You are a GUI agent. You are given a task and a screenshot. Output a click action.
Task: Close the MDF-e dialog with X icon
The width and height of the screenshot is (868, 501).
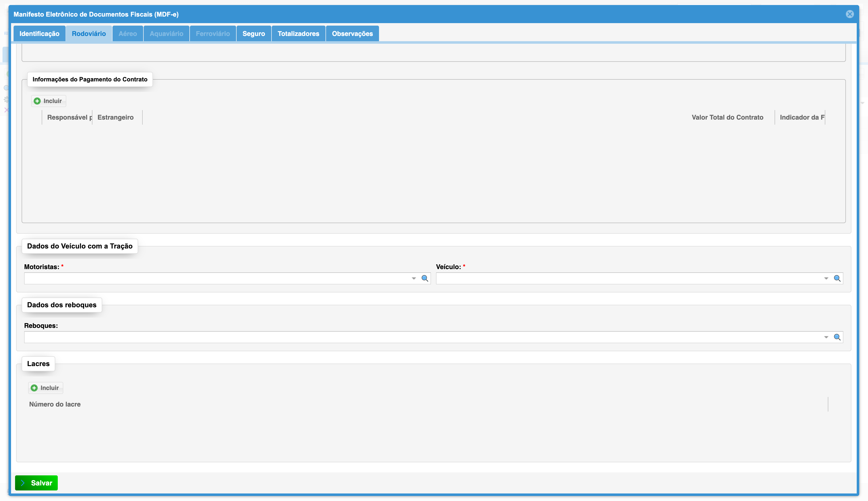pyautogui.click(x=849, y=14)
